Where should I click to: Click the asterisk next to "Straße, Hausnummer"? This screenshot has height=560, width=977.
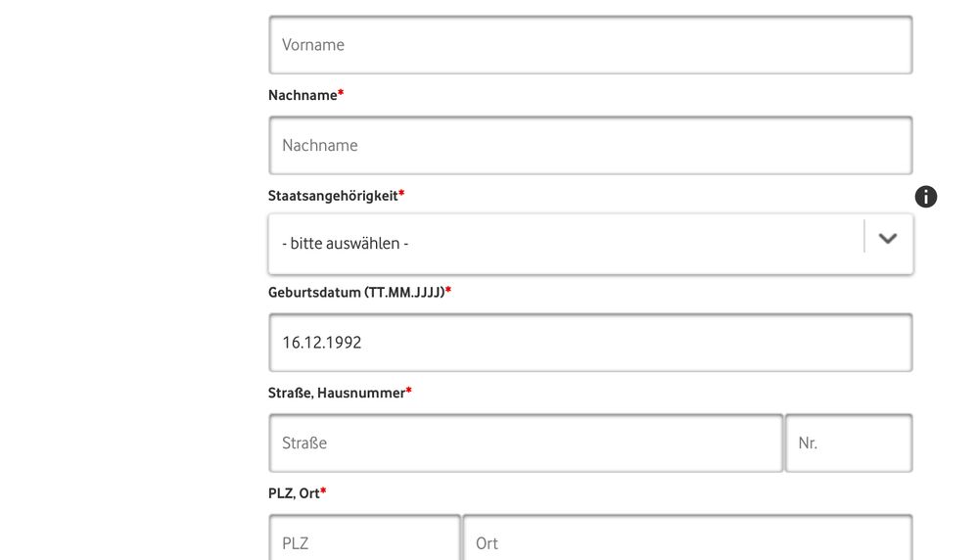(x=409, y=392)
